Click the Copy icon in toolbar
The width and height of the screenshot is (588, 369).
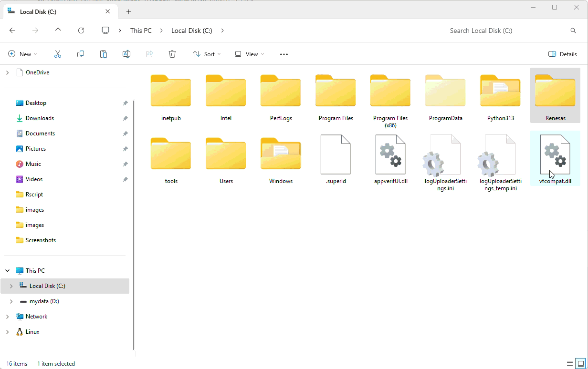81,54
